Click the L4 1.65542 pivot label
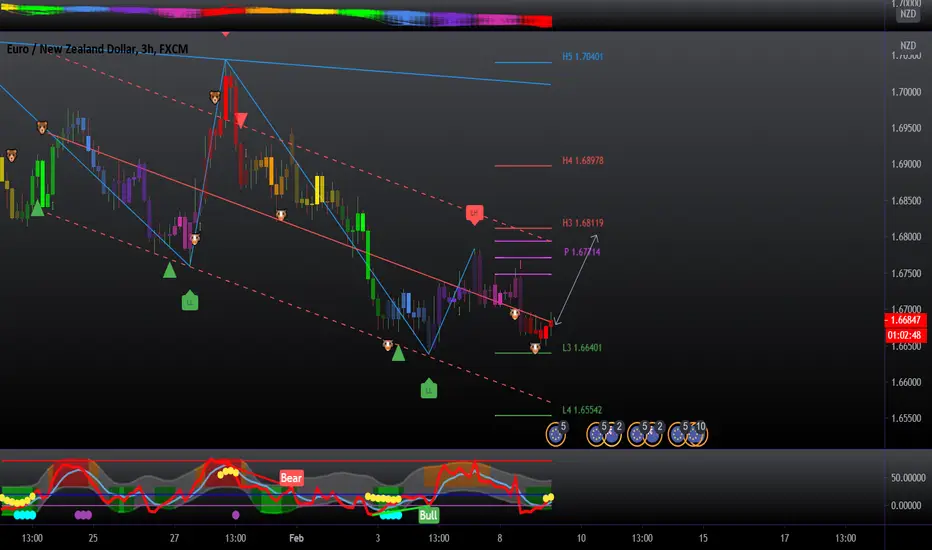The height and width of the screenshot is (550, 932). pos(582,410)
